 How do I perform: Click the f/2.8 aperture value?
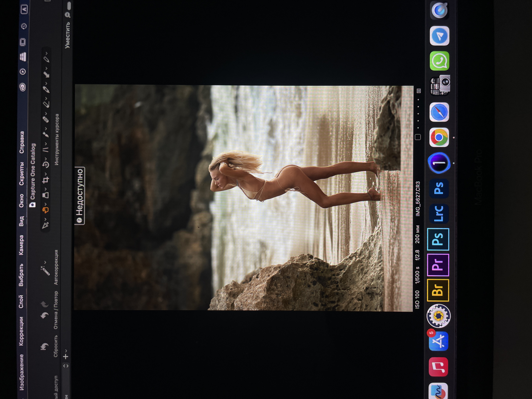point(418,255)
